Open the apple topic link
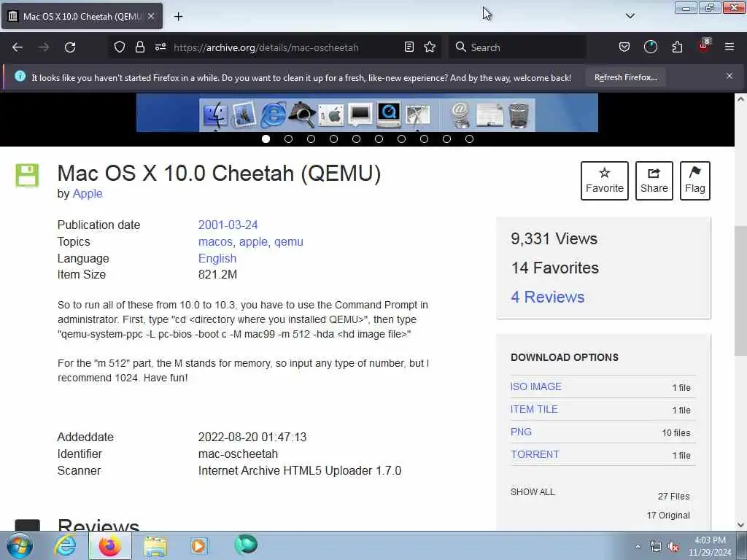Image resolution: width=747 pixels, height=560 pixels. [x=254, y=241]
